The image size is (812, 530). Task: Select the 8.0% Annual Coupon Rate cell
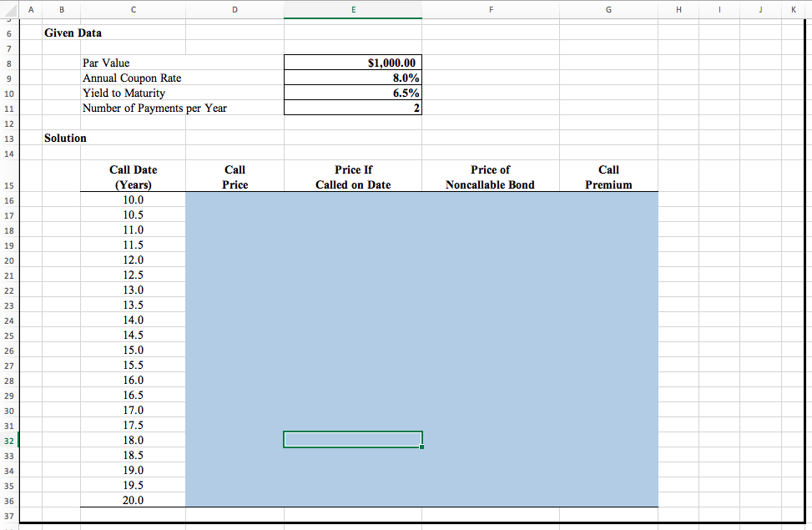(352, 78)
